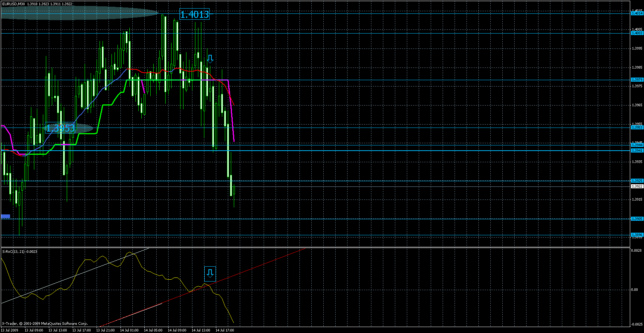644x333 pixels.
Task: Click the 14 Jul 09:00 label on the time axis
Action: (x=177, y=330)
